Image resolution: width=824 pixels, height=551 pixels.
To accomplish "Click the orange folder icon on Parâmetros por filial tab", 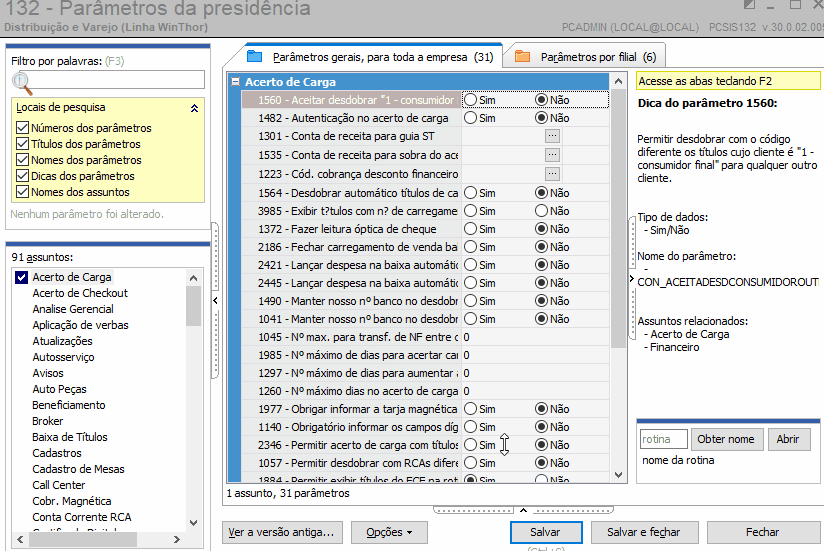I will pyautogui.click(x=522, y=56).
